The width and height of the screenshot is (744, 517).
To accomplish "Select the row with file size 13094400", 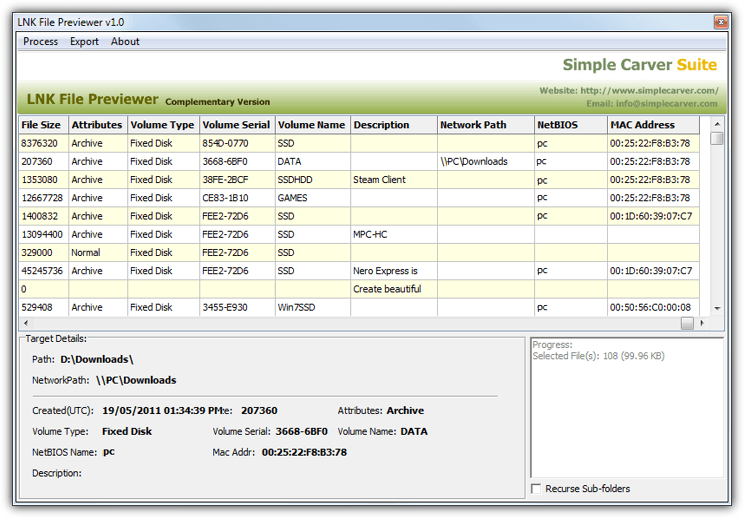I will pyautogui.click(x=359, y=234).
